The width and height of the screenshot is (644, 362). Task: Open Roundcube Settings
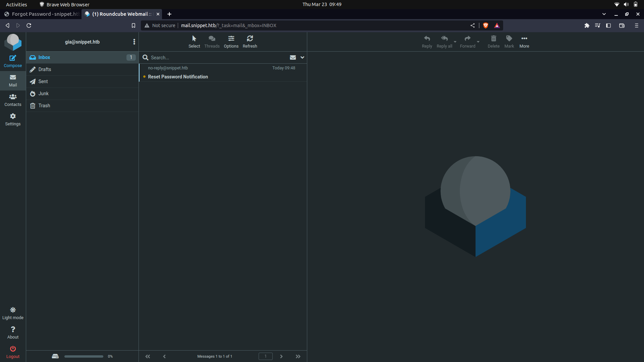point(13,119)
